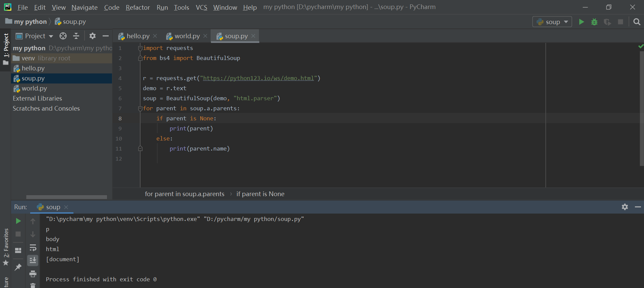Viewport: 644px width, 288px height.
Task: Open the Navigate menu
Action: pyautogui.click(x=85, y=7)
